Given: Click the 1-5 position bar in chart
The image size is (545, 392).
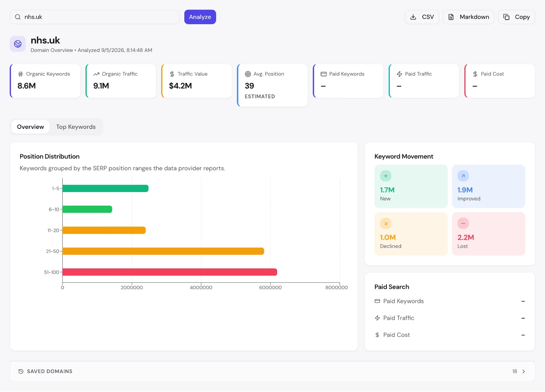Looking at the screenshot, I should coord(106,188).
